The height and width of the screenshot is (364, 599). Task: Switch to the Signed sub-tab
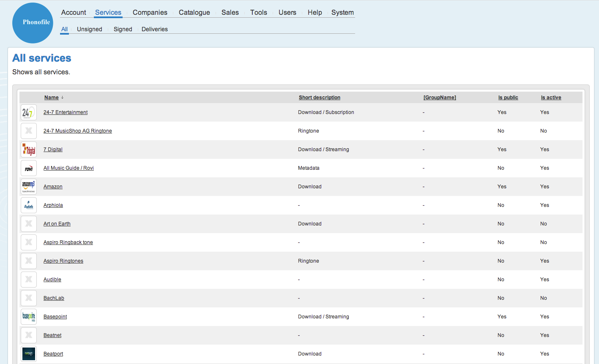coord(123,29)
